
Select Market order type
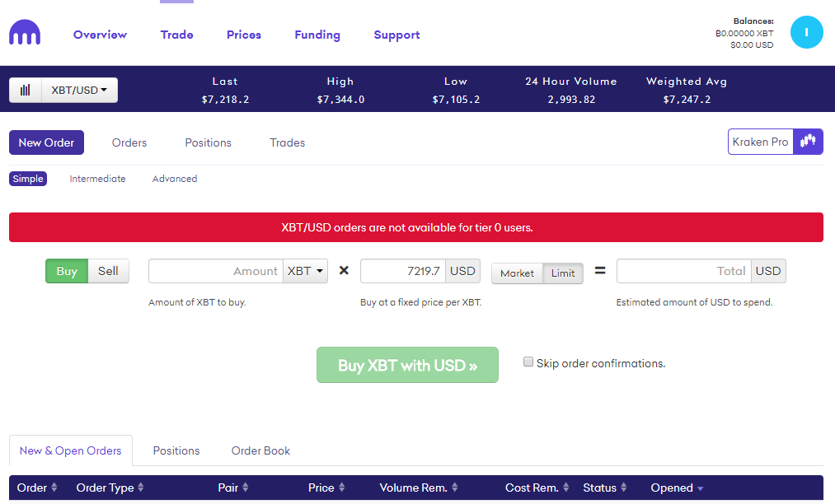pos(517,273)
